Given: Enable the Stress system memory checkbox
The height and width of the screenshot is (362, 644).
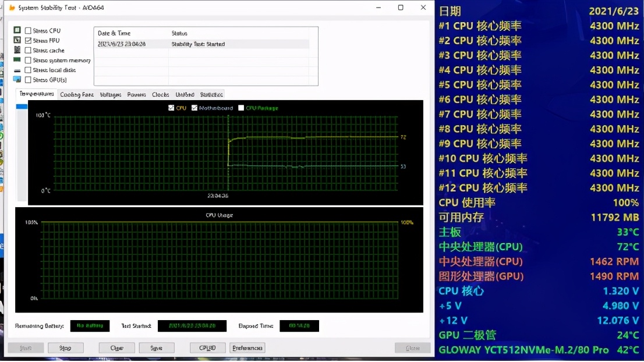Looking at the screenshot, I should [x=28, y=60].
